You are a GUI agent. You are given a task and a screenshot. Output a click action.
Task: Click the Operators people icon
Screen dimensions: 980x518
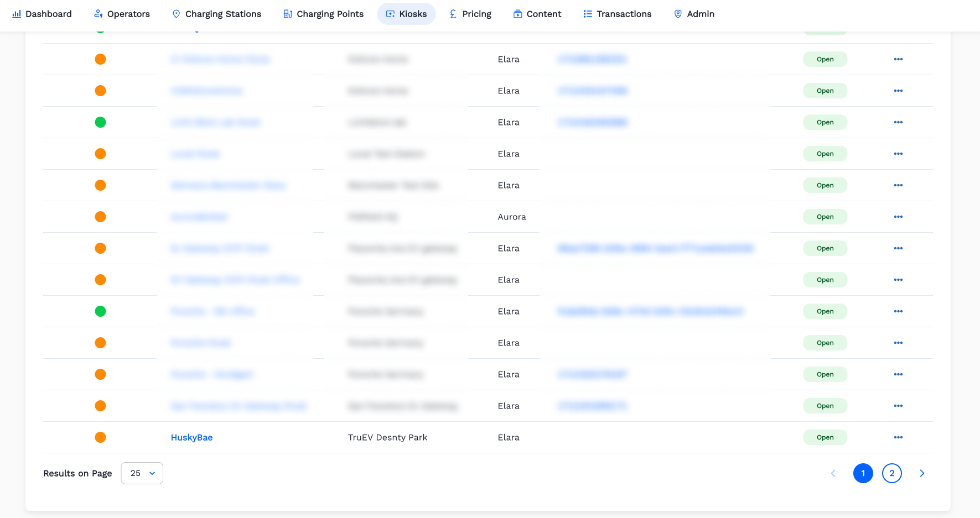click(x=98, y=14)
